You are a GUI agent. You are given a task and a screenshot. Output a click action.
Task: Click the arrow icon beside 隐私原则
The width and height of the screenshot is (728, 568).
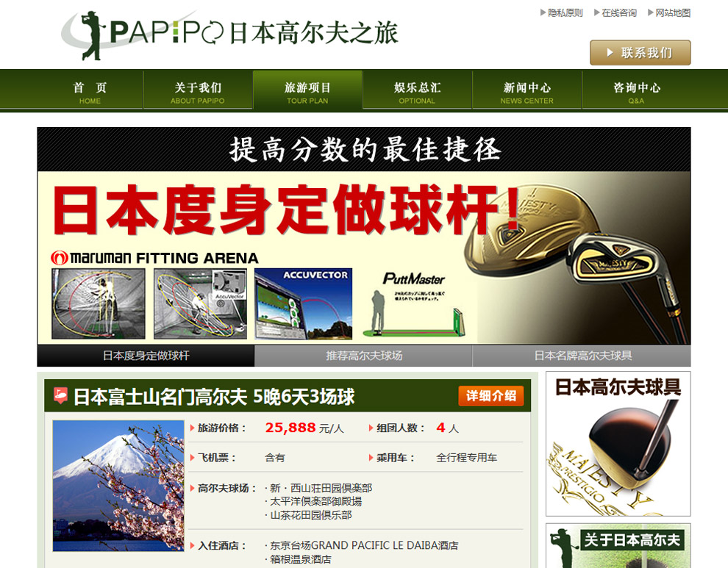[x=543, y=12]
